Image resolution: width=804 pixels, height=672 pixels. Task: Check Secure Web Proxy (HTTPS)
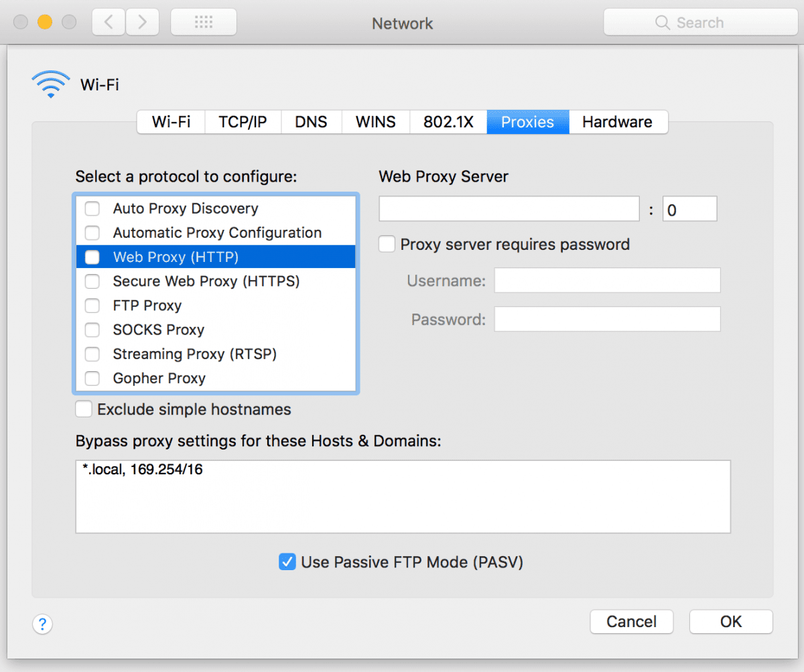(92, 281)
